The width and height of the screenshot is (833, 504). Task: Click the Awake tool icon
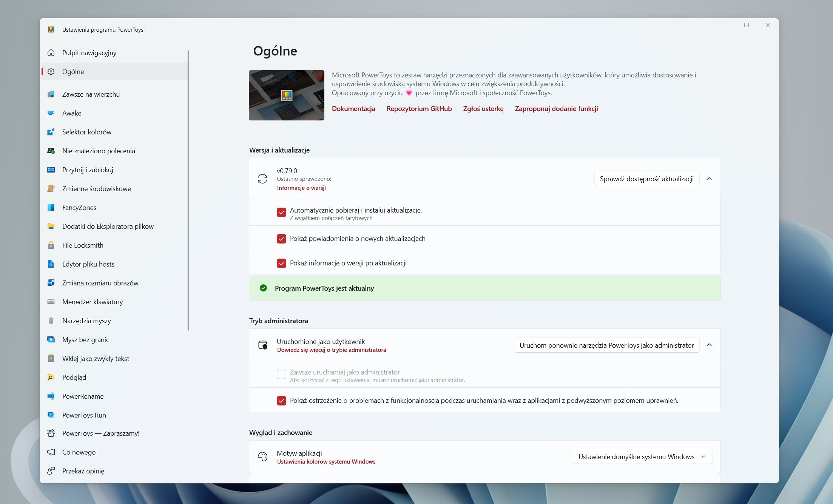pos(51,113)
